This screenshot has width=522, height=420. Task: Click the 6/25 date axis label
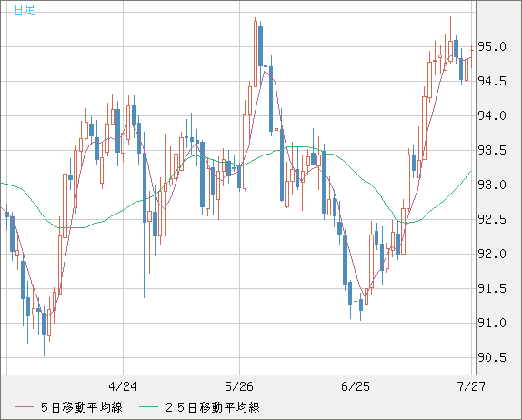tap(356, 386)
